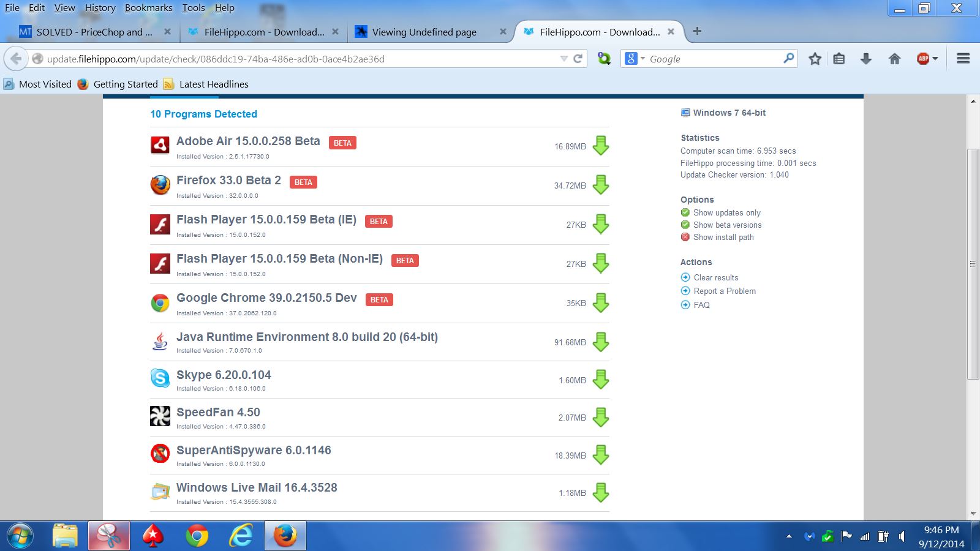Viewport: 980px width, 551px height.
Task: Open the Snipping Tool from taskbar
Action: click(109, 536)
